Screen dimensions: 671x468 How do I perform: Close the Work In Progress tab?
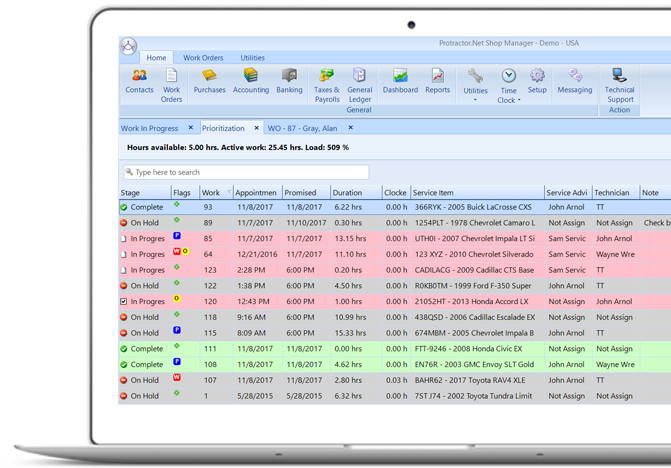pos(191,127)
